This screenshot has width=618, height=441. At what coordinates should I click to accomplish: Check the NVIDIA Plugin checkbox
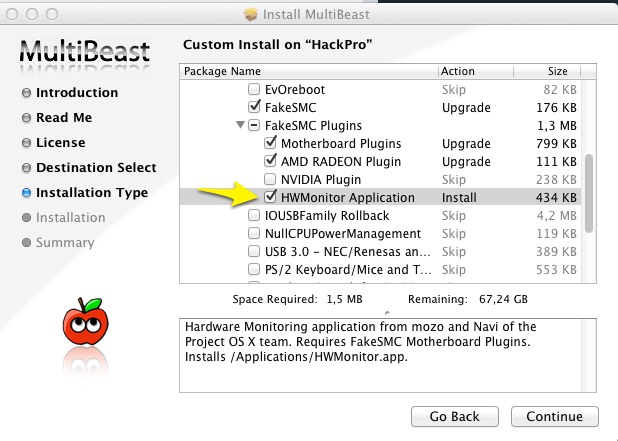tap(270, 179)
